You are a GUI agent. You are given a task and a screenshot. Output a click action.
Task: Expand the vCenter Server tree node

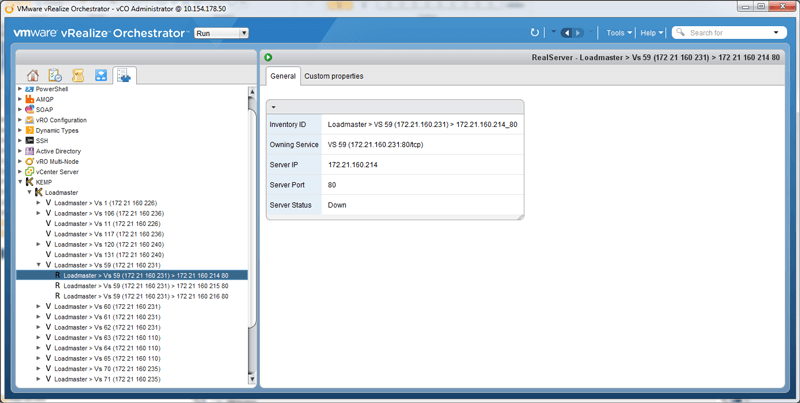click(20, 171)
